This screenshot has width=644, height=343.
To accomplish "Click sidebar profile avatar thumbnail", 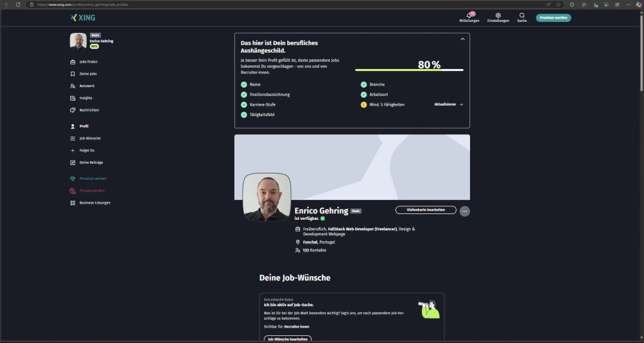I will click(78, 41).
